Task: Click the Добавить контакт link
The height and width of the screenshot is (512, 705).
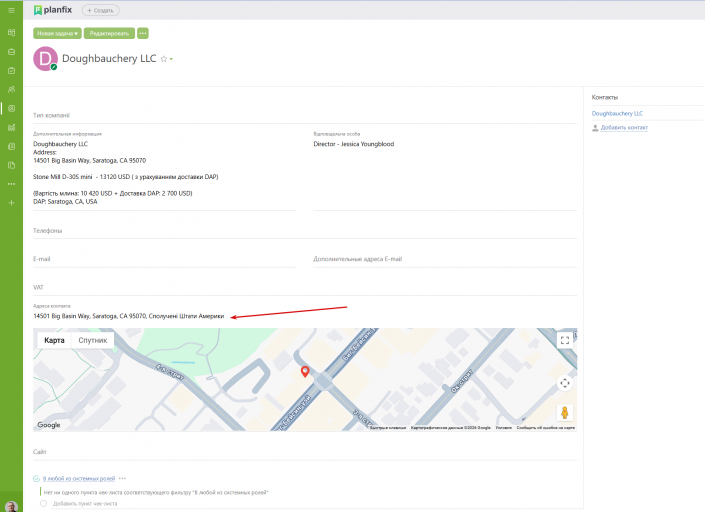Action: pyautogui.click(x=624, y=128)
